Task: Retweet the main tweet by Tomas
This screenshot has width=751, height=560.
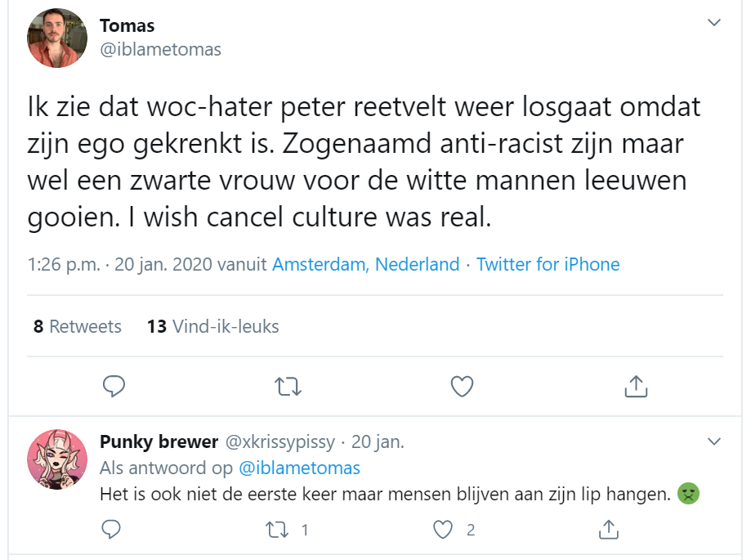Action: [288, 386]
